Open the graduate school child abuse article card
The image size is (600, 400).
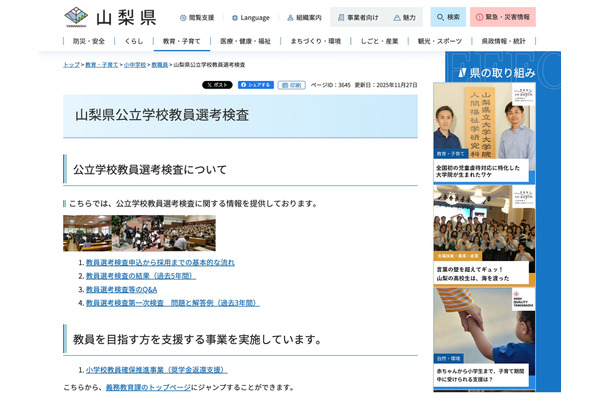pyautogui.click(x=484, y=132)
